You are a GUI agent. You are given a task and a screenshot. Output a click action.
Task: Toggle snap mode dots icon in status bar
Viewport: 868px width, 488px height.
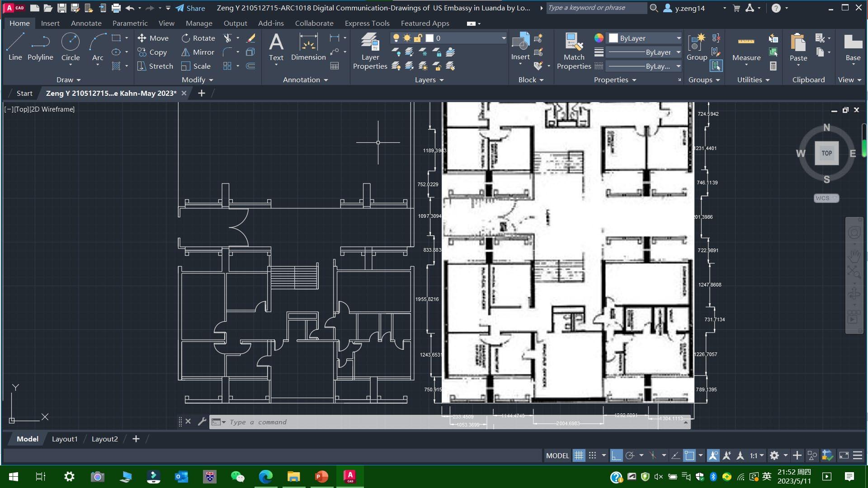pyautogui.click(x=593, y=455)
